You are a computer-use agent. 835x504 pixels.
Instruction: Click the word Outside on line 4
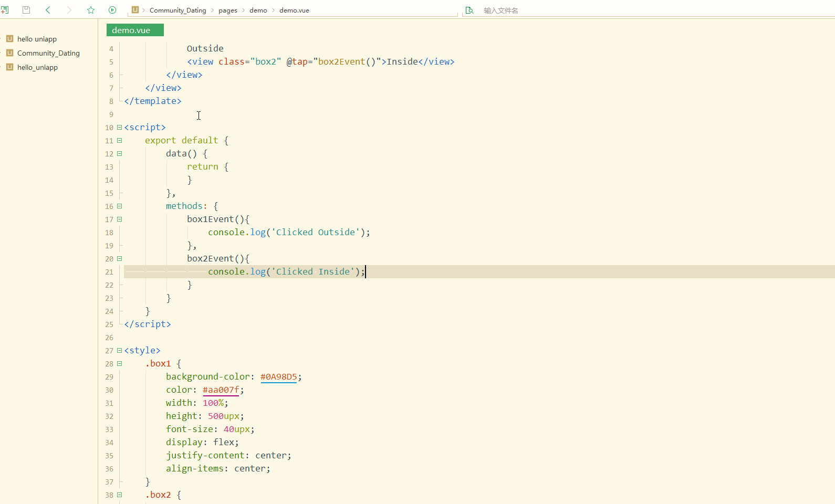[x=205, y=48]
